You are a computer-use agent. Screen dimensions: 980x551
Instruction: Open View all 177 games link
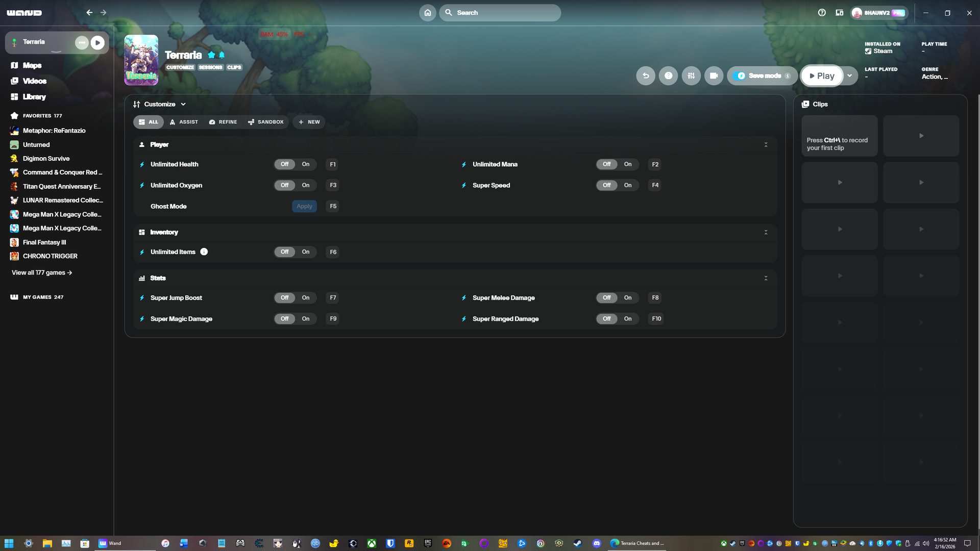pos(42,272)
